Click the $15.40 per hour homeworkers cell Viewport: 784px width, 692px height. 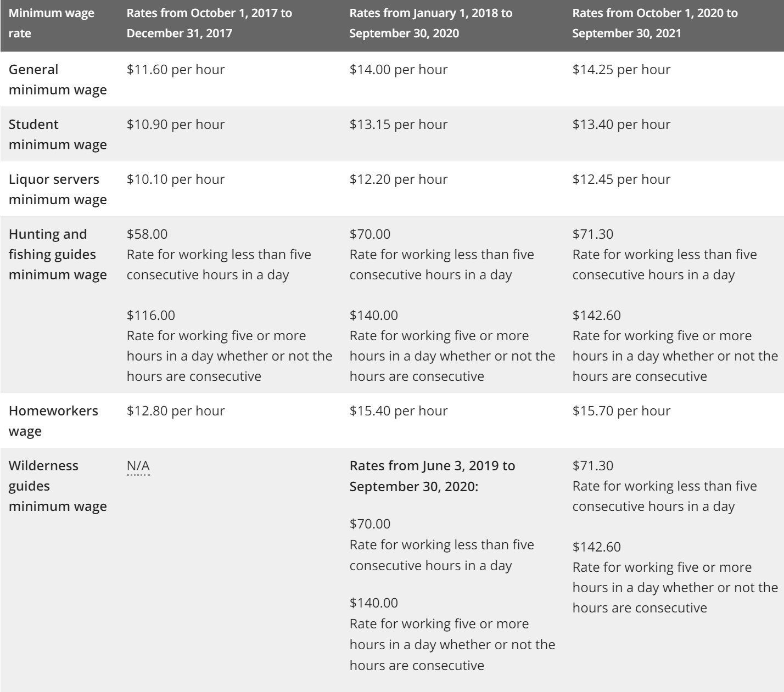click(x=399, y=411)
